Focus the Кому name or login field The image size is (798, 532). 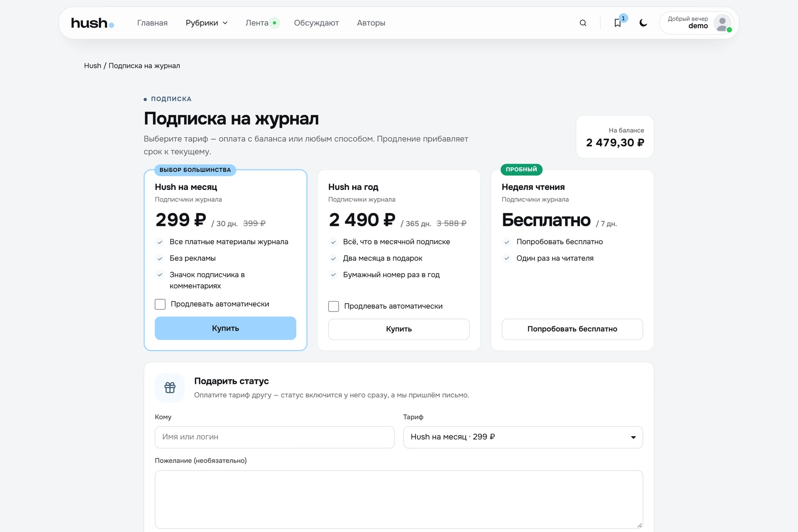275,437
